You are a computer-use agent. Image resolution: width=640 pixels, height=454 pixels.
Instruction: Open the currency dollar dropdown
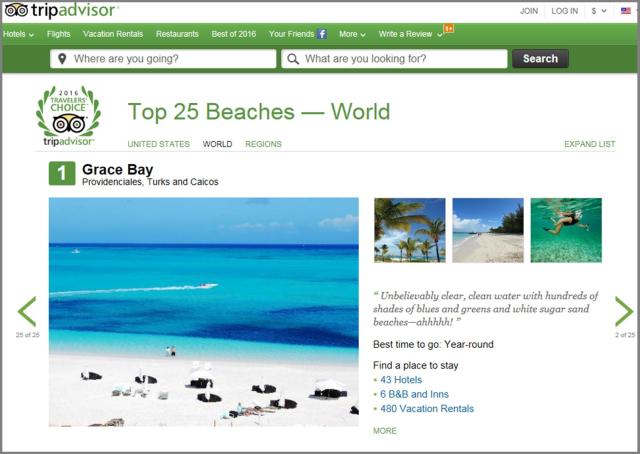tap(599, 11)
